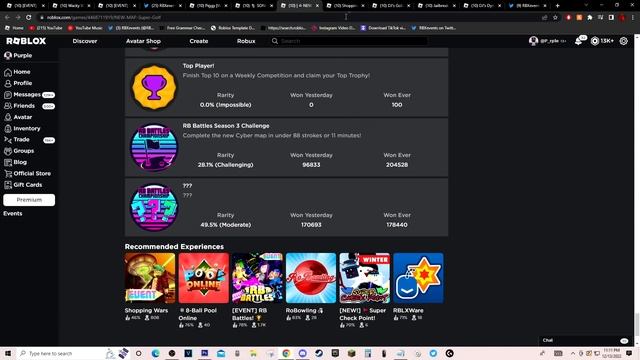This screenshot has width=640, height=360.
Task: Open the Avatar sidebar icon
Action: click(x=8, y=117)
